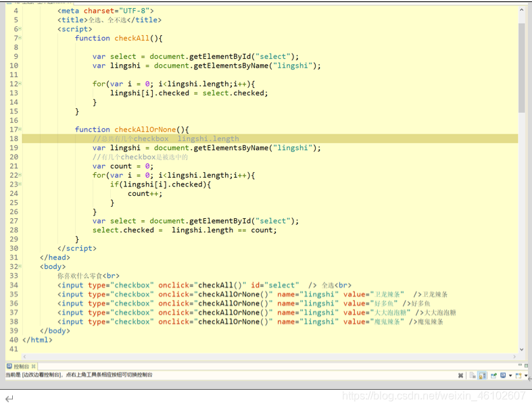Collapse function checkAllOrNone at line 17

20,129
